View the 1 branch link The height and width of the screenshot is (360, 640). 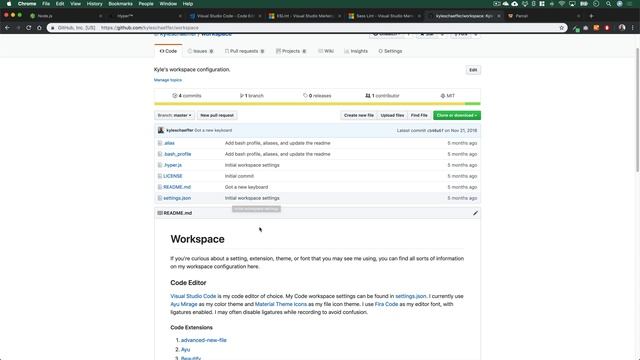tap(251, 96)
